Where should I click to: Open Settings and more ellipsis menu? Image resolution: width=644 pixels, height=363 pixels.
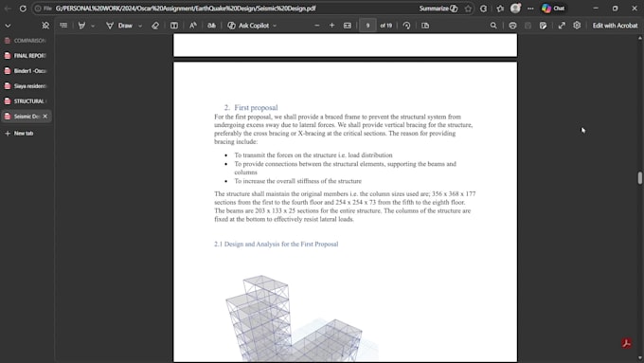tap(530, 9)
